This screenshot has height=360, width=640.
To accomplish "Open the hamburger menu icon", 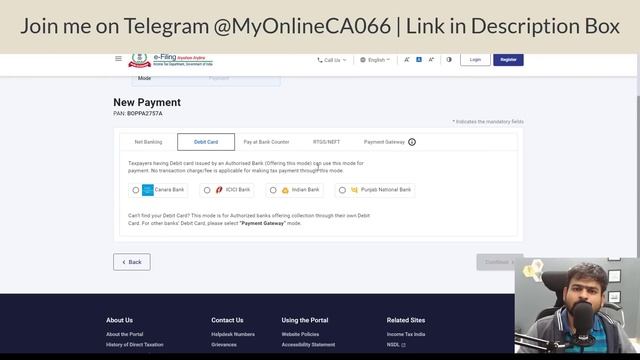I will point(118,58).
